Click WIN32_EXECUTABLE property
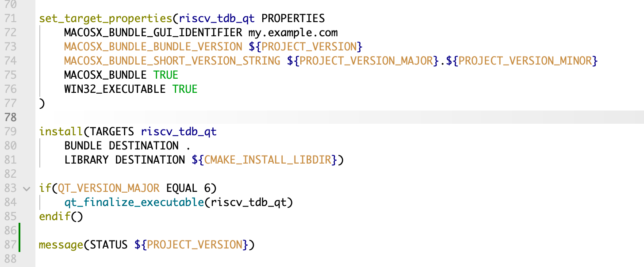The width and height of the screenshot is (644, 267). (x=115, y=89)
